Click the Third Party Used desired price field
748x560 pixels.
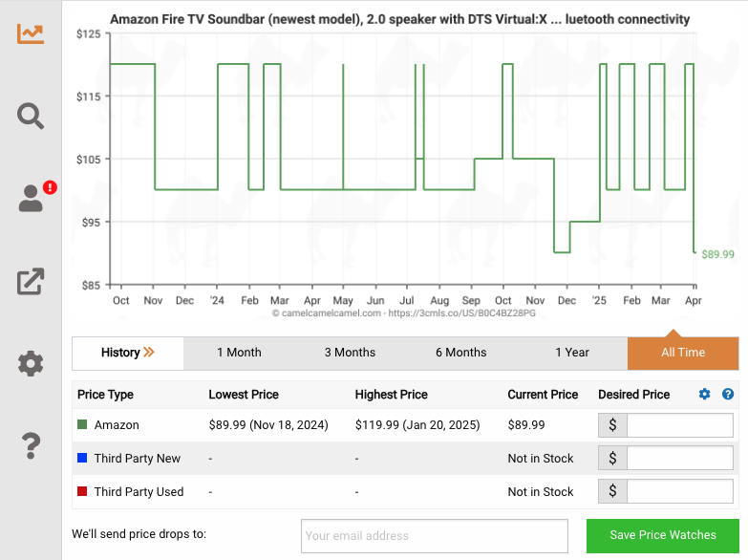coord(679,492)
